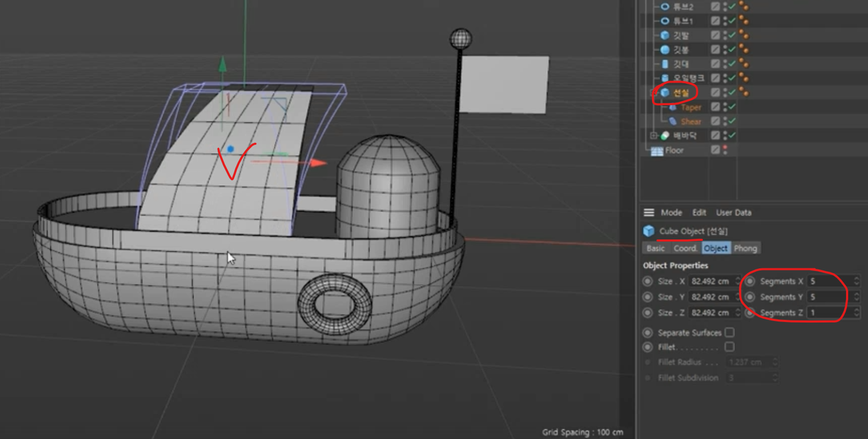Click the layer icon of Taper row
The width and height of the screenshot is (868, 439).
click(715, 107)
